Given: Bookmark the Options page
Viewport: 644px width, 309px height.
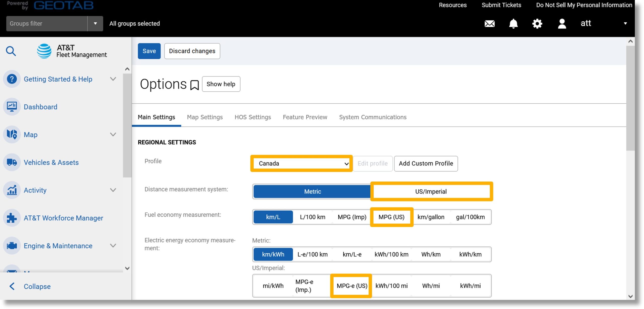Looking at the screenshot, I should [x=194, y=85].
